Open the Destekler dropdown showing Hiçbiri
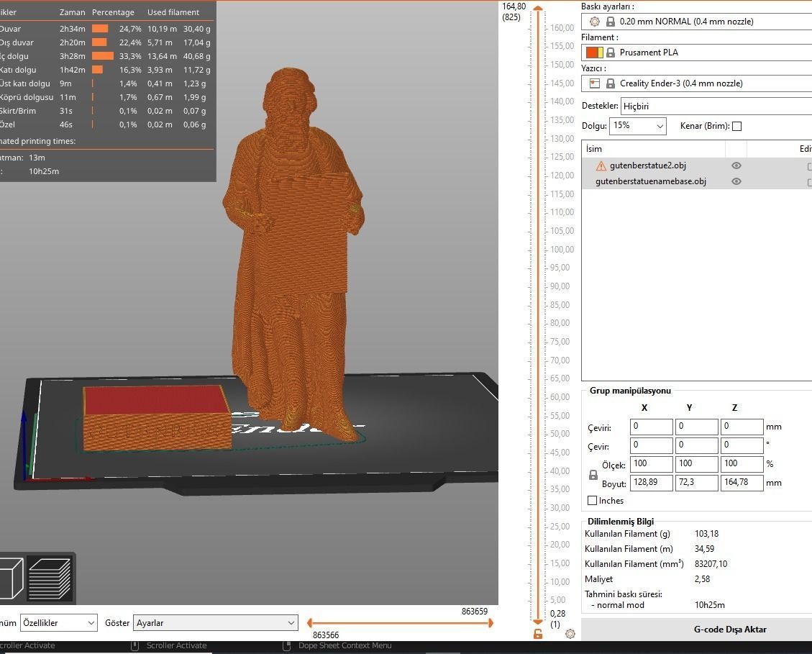812x654 pixels. click(716, 106)
